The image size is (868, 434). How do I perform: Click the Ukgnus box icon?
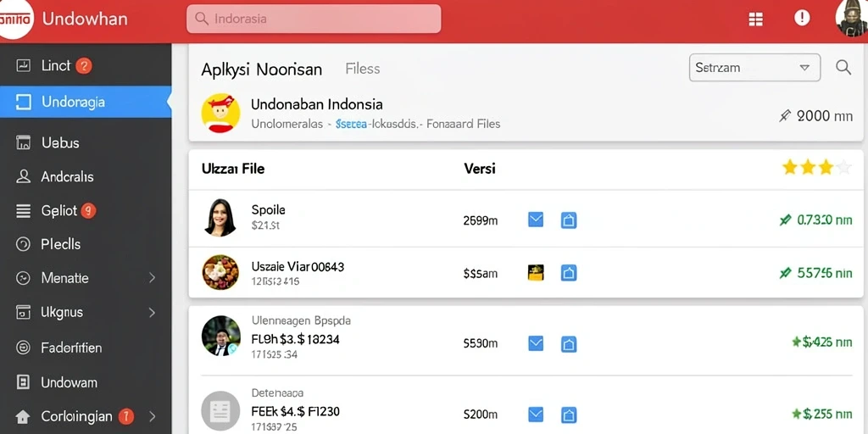point(23,312)
